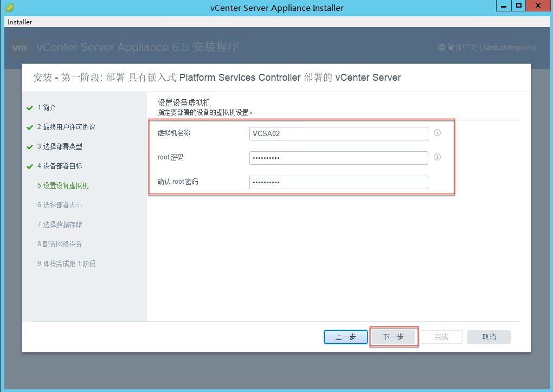The width and height of the screenshot is (553, 392).
Task: Select step 3 选择部署类型
Action: pos(60,146)
